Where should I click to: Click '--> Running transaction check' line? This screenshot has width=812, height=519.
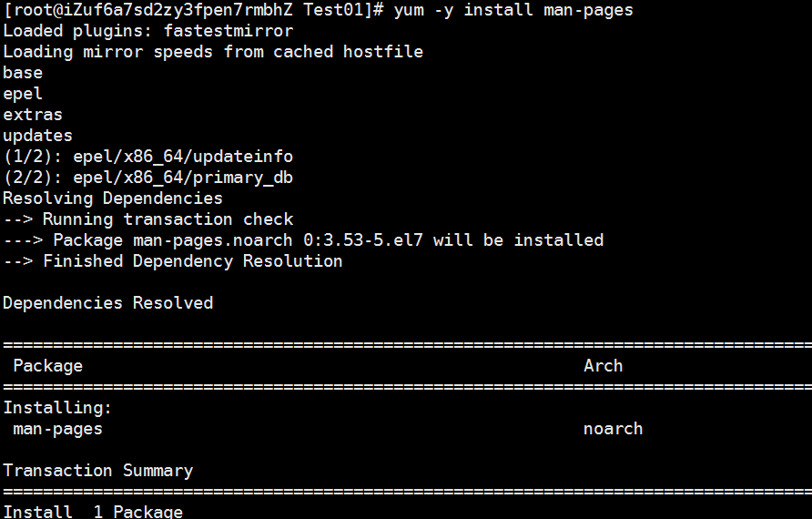148,219
